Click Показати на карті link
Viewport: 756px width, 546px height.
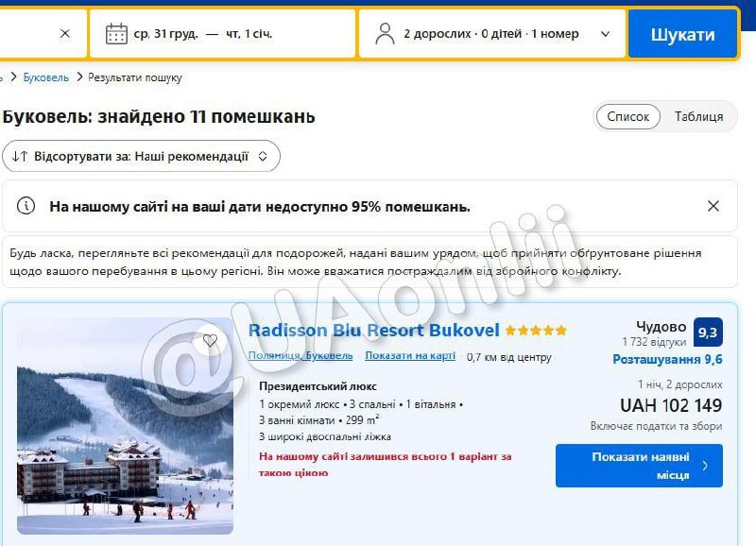coord(410,355)
